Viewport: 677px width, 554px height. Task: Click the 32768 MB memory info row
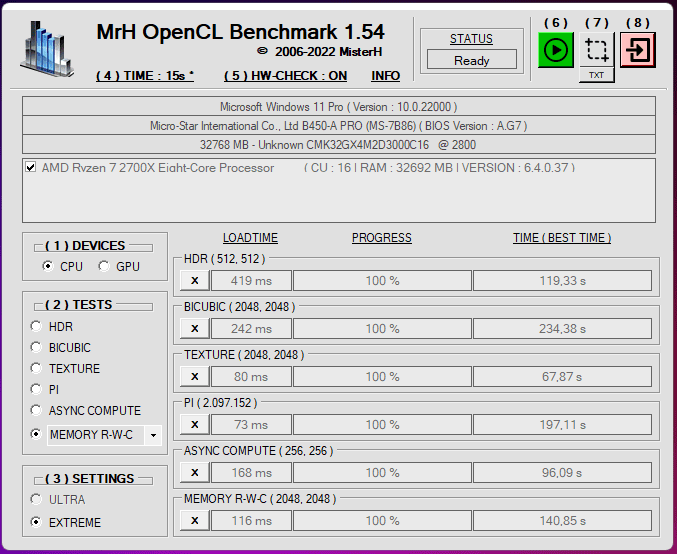pos(339,144)
